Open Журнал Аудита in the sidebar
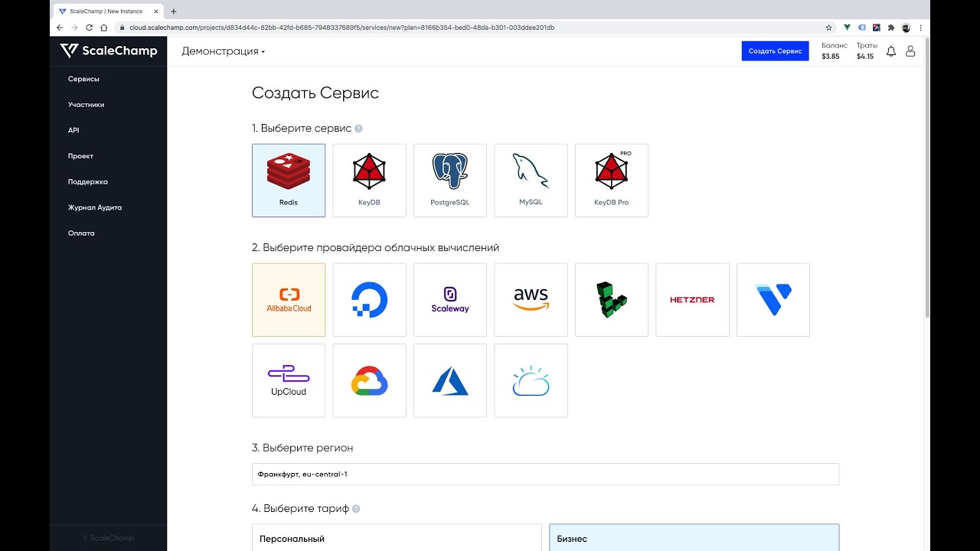 pyautogui.click(x=95, y=207)
